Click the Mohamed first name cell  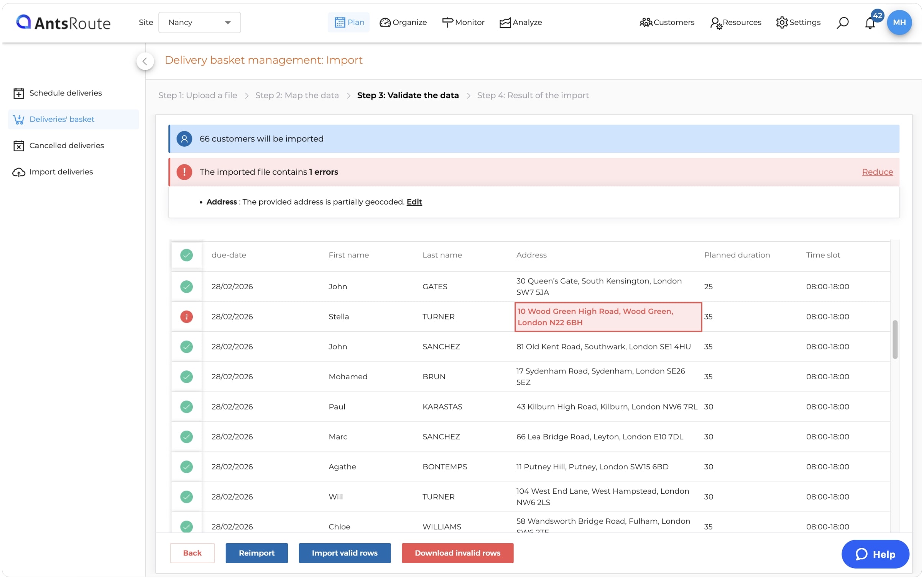348,377
